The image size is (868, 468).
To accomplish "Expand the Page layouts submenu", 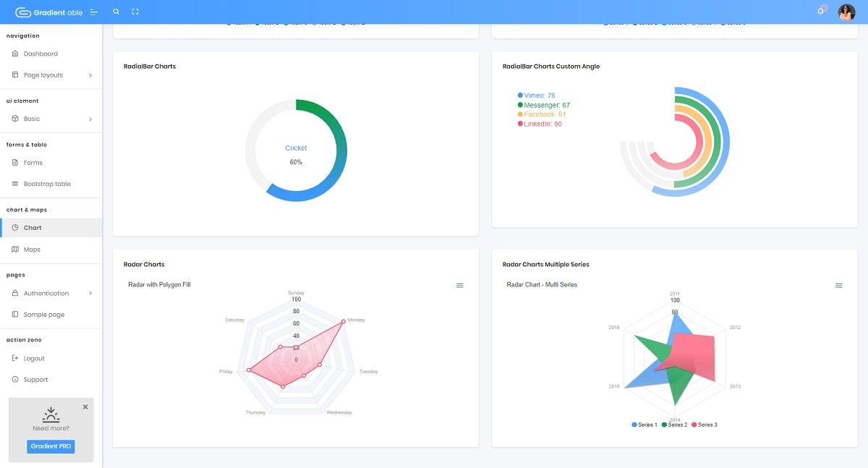I will [x=43, y=75].
